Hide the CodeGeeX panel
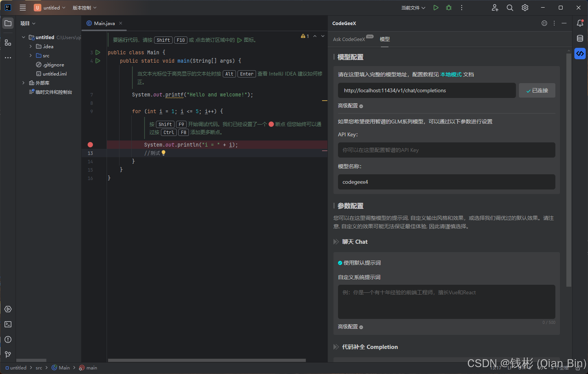588x374 pixels. (x=564, y=23)
